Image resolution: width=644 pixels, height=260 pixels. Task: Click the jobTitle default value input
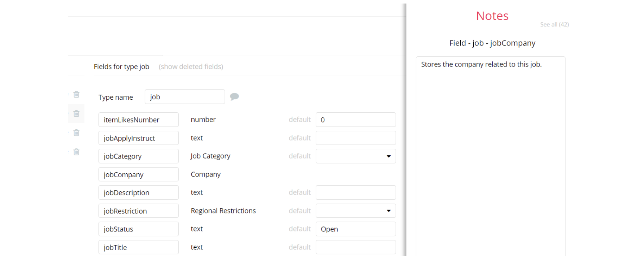[x=355, y=247]
